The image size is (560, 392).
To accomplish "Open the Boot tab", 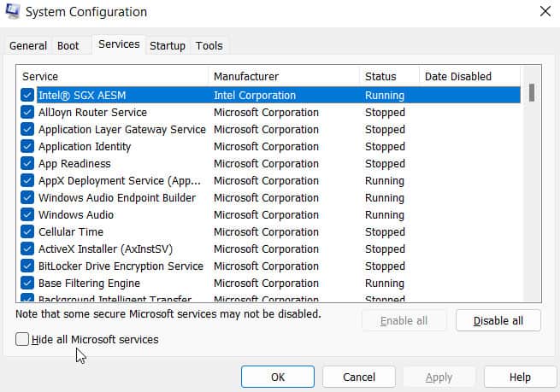I will click(68, 46).
